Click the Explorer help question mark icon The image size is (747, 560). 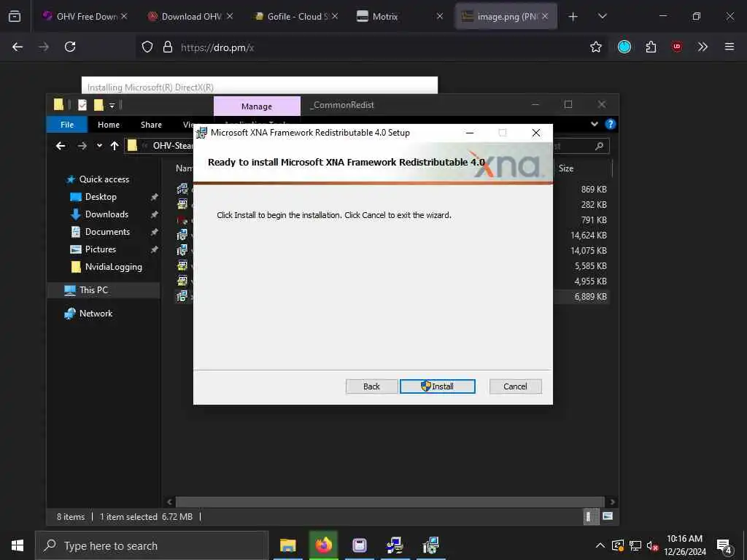point(611,124)
